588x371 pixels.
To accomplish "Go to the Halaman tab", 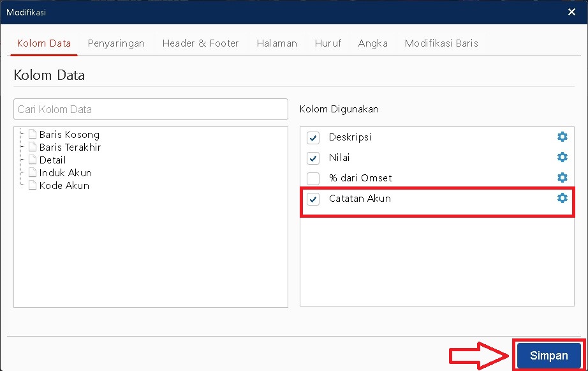I will coord(277,43).
